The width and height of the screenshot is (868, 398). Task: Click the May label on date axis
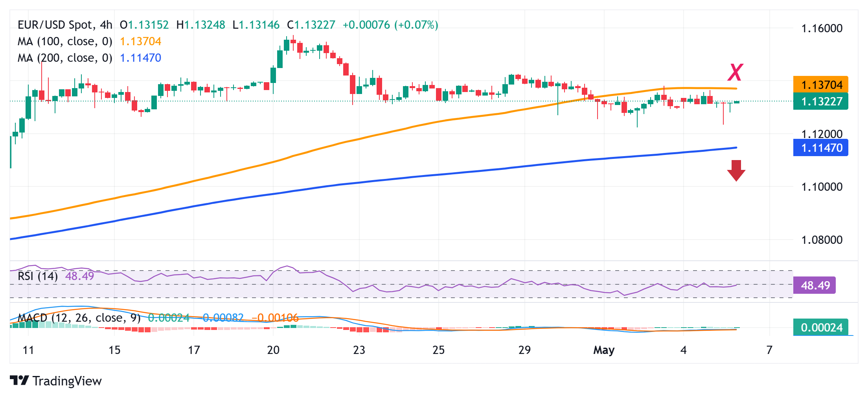pos(604,350)
